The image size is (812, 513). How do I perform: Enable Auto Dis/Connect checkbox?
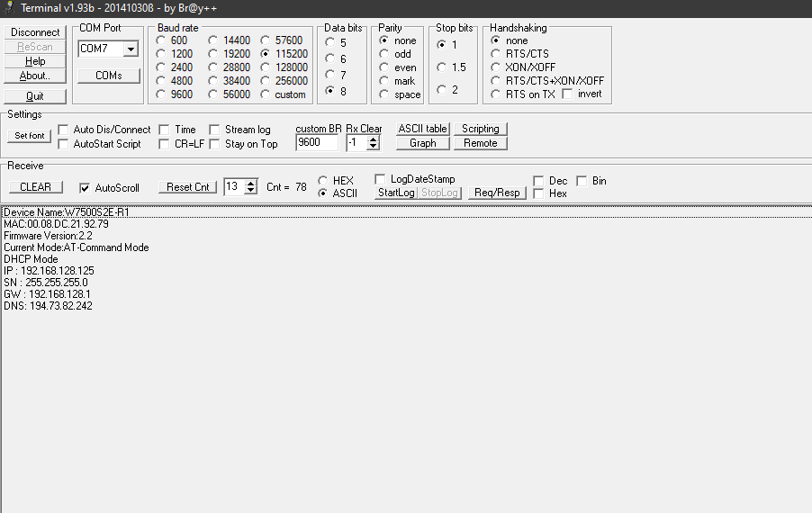tap(63, 130)
